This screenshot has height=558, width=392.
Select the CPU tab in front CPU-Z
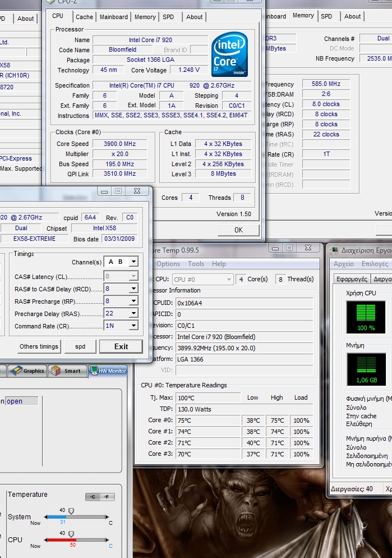[x=58, y=16]
